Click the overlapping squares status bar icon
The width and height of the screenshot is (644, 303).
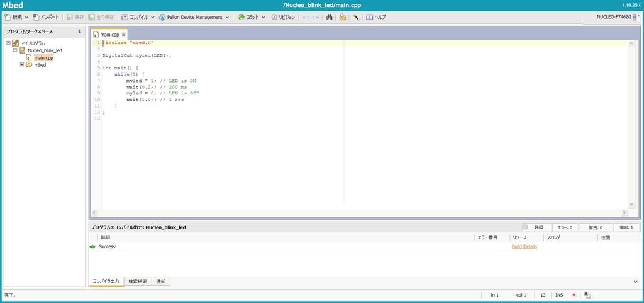click(x=587, y=295)
